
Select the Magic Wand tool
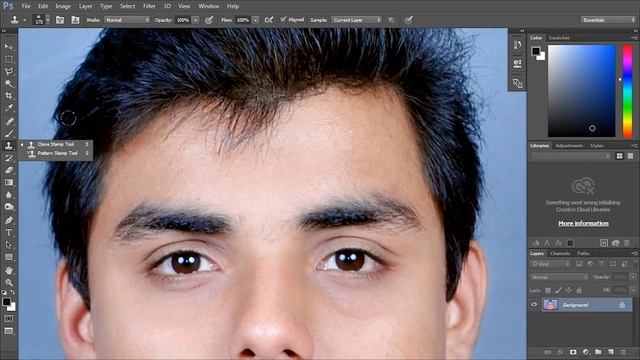coord(9,84)
